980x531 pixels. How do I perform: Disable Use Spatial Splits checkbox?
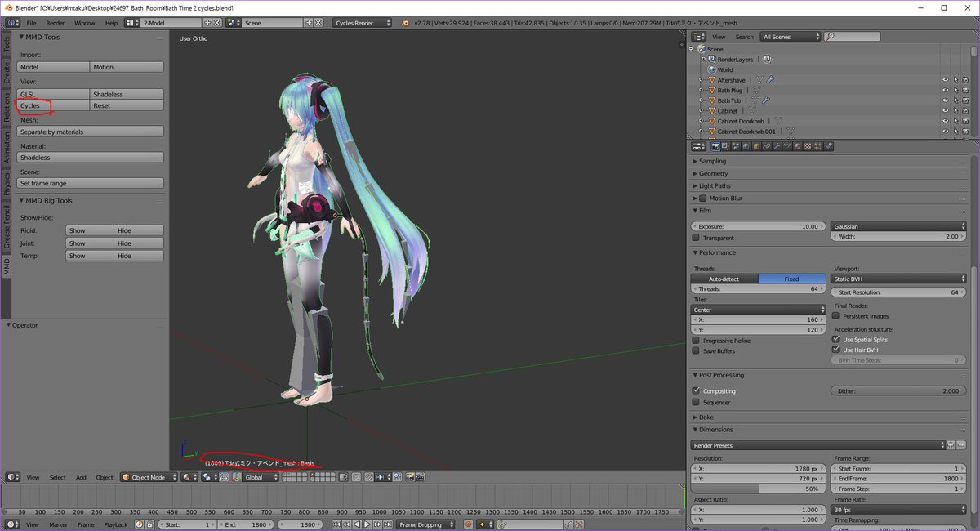(835, 339)
